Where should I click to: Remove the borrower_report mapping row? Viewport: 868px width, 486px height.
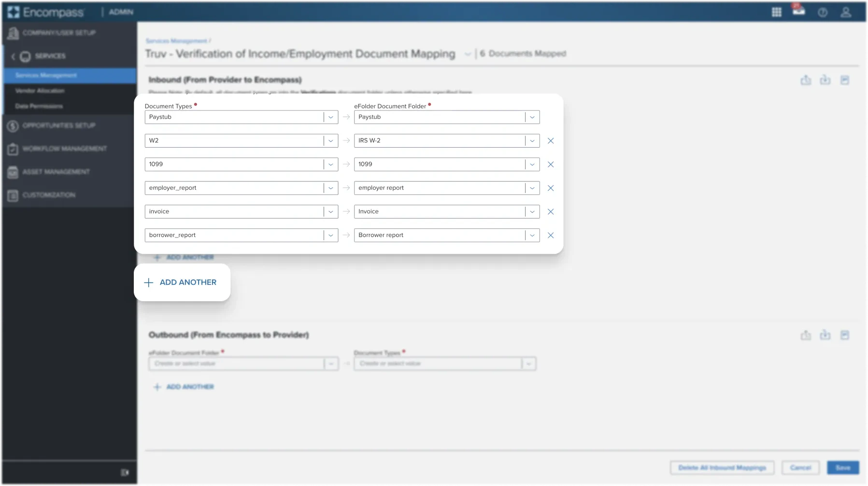click(551, 236)
